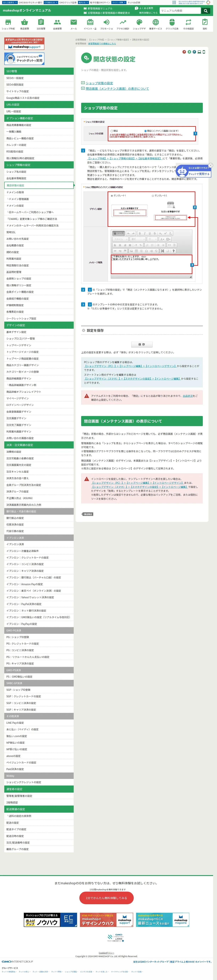
Task: Open the ショップデザイン palette icon
Action: (x=139, y=22)
